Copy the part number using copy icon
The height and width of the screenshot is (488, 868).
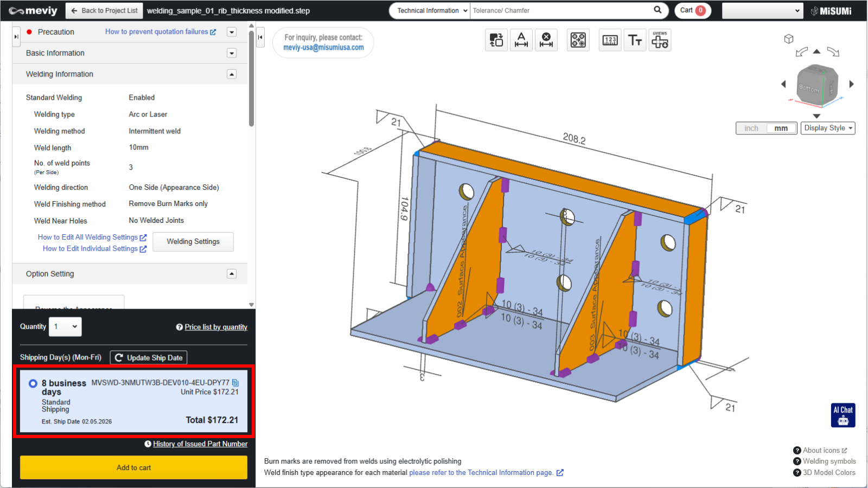pyautogui.click(x=235, y=383)
